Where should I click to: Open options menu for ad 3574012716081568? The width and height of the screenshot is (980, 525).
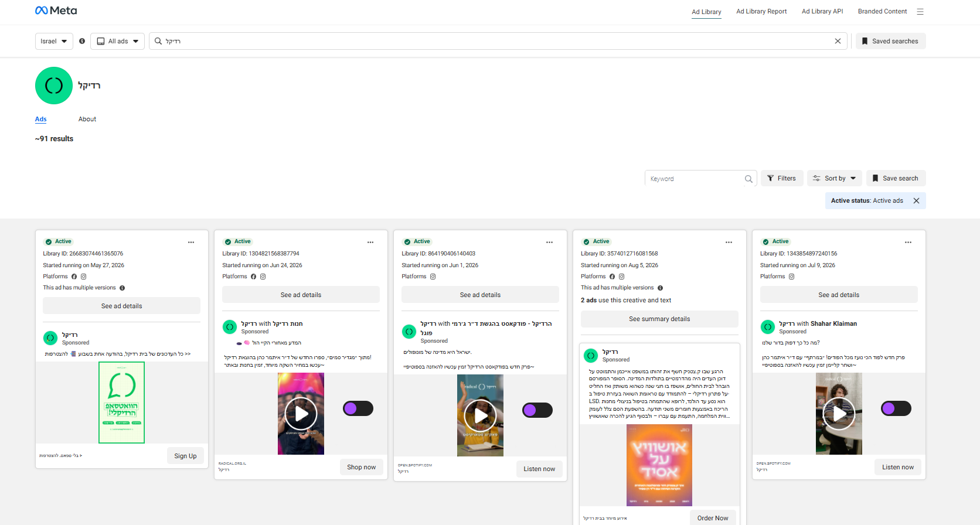[729, 242]
